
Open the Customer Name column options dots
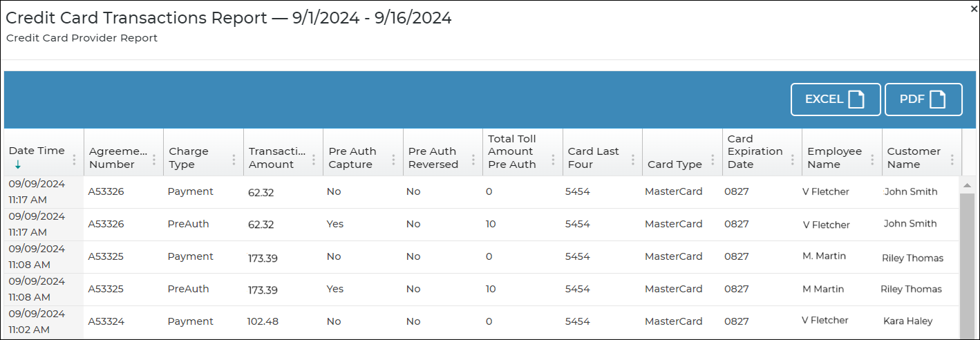tap(952, 160)
